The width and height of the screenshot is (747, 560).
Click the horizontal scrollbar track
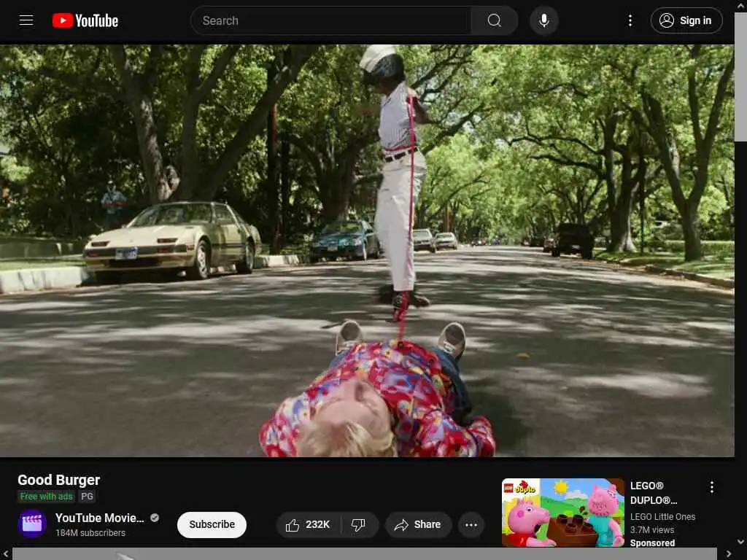(x=365, y=554)
